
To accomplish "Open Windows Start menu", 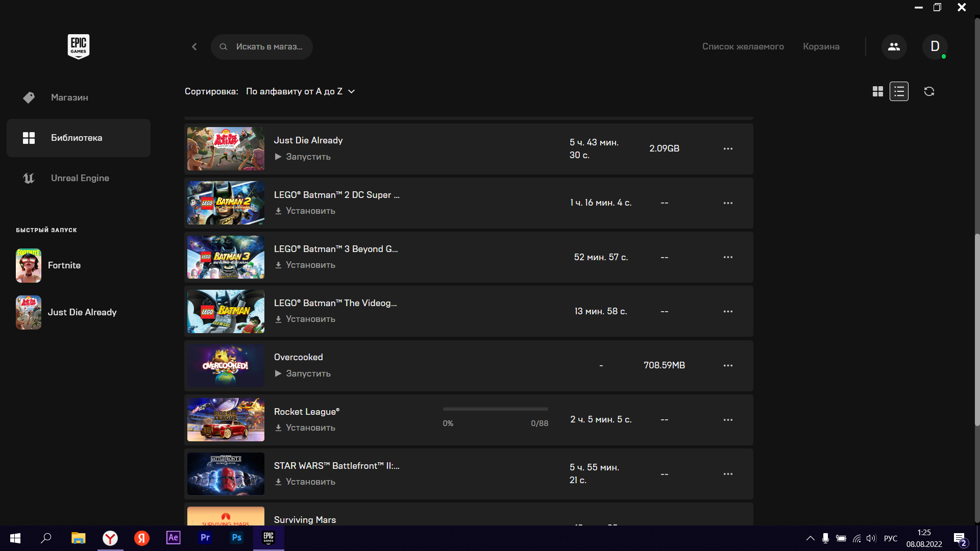I will (x=15, y=538).
